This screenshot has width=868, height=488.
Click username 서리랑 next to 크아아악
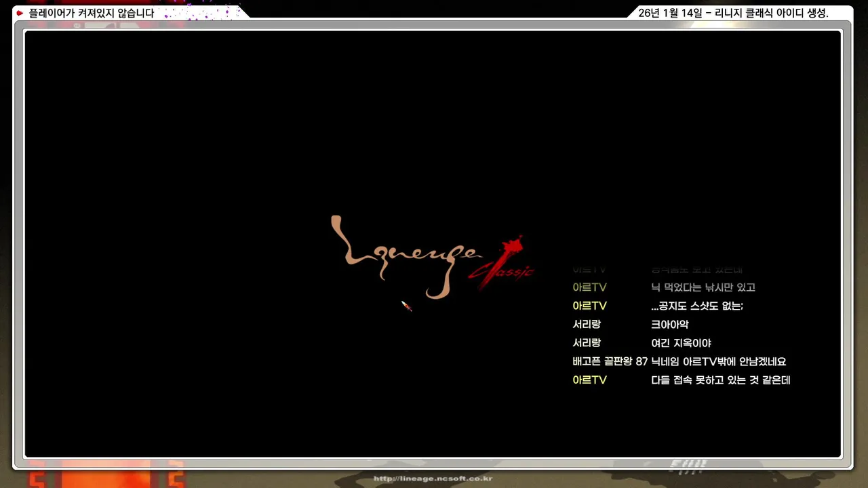tap(587, 325)
